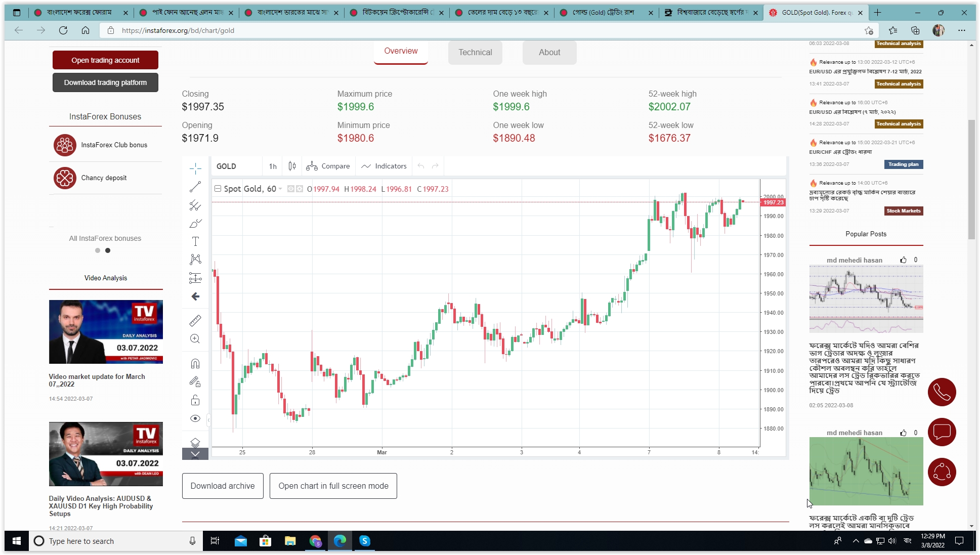Collapse the drawing toolbar side handle
The width and height of the screenshot is (980, 555).
point(208,419)
